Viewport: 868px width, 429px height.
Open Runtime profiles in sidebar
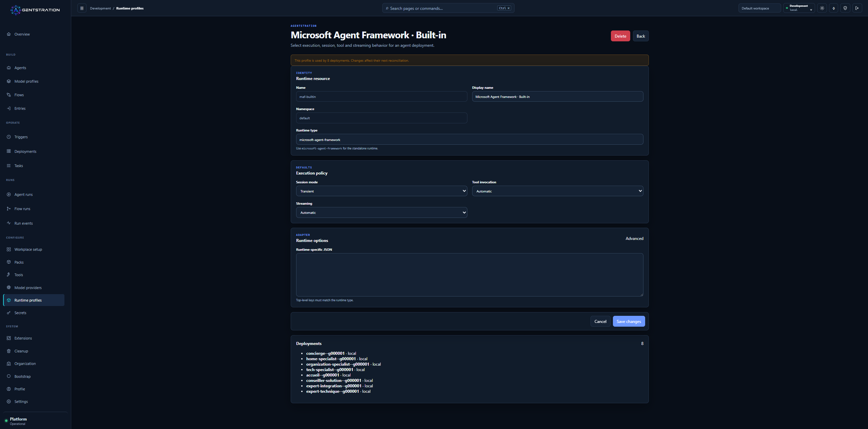coord(34,300)
